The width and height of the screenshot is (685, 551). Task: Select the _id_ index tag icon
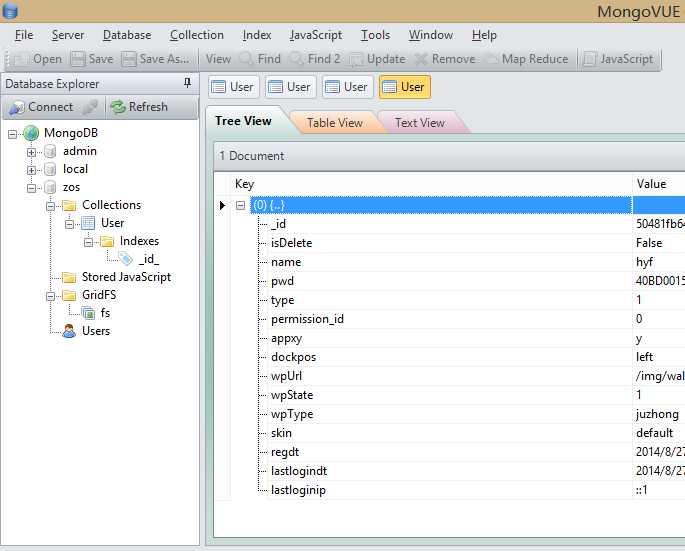(126, 259)
